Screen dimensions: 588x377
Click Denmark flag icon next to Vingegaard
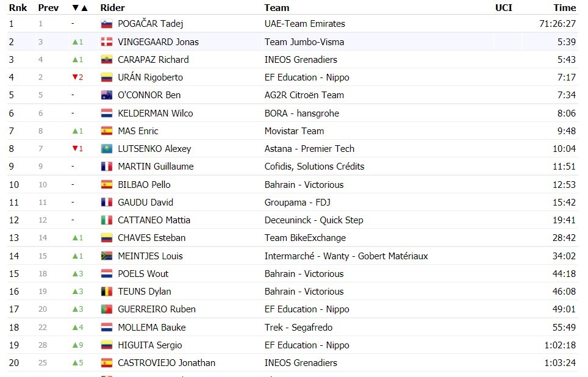[x=106, y=41]
